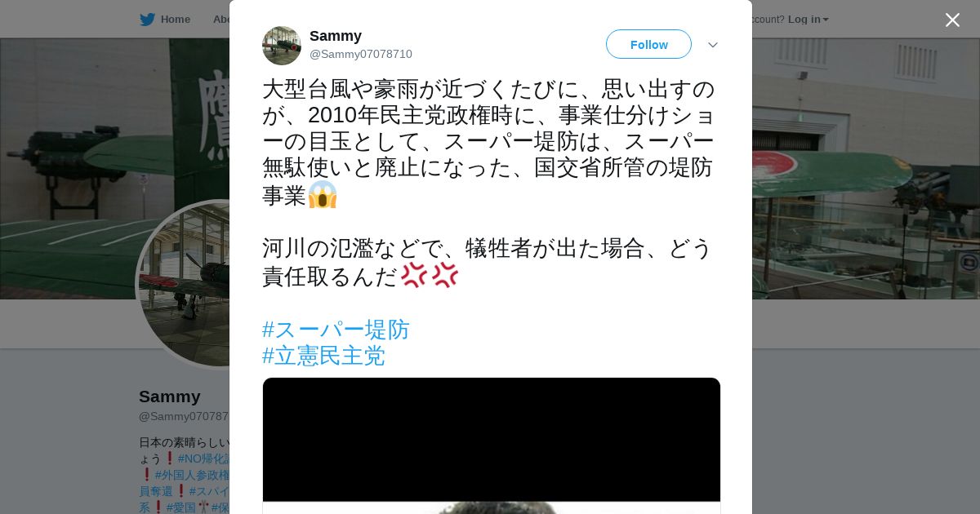Open the embedded video thumbnail in tweet
Viewport: 980px width, 514px height.
pos(492,445)
